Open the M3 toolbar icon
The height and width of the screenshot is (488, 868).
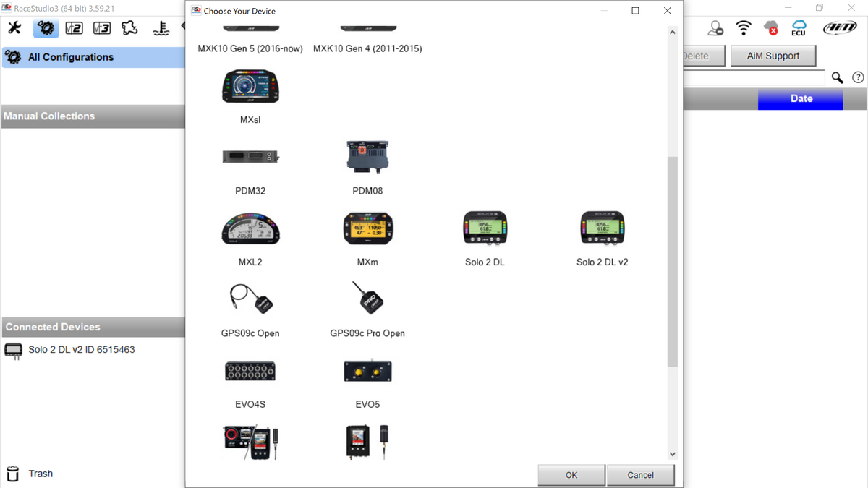point(102,28)
